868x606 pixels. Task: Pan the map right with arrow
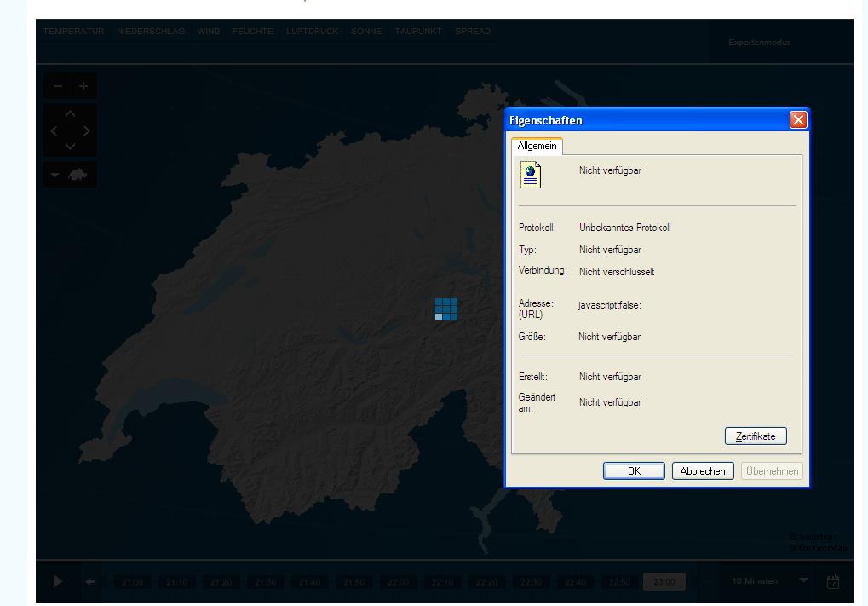[87, 130]
